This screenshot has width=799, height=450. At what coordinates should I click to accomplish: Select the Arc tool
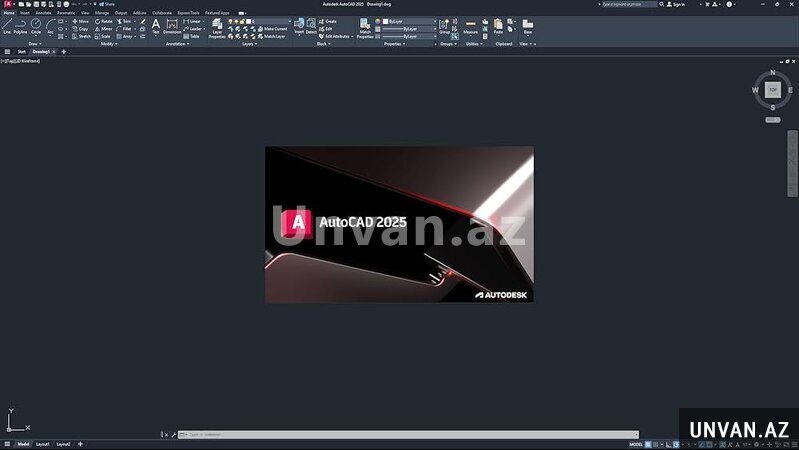coord(50,27)
